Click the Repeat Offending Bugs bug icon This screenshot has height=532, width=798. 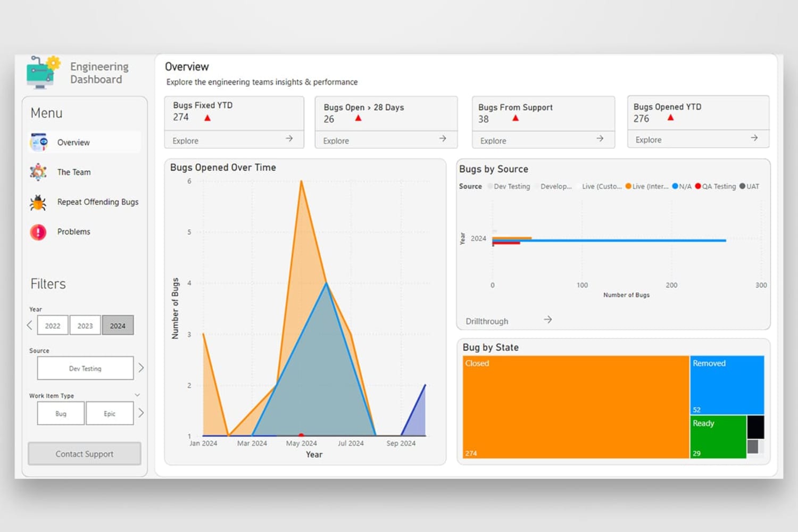pyautogui.click(x=38, y=202)
